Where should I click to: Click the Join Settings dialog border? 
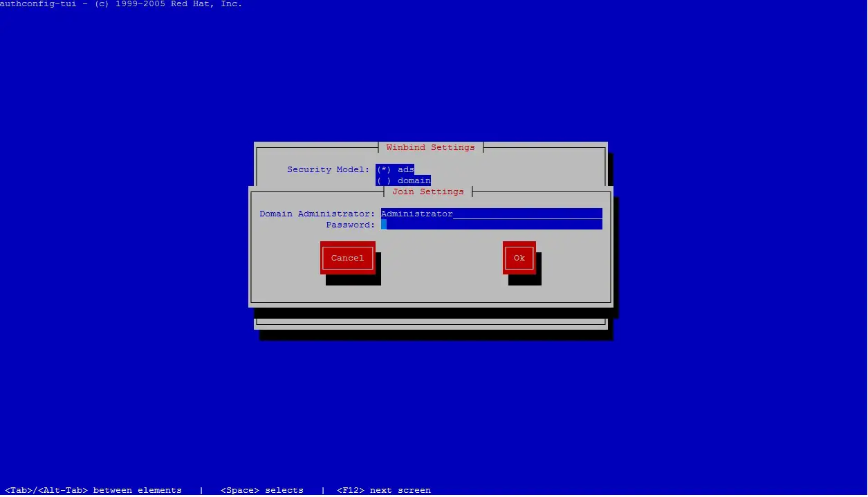(x=250, y=249)
